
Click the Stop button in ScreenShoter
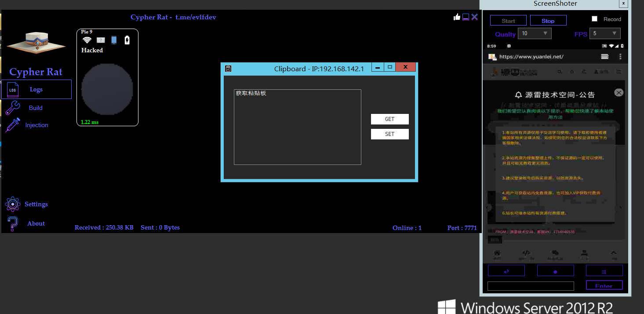pos(548,21)
